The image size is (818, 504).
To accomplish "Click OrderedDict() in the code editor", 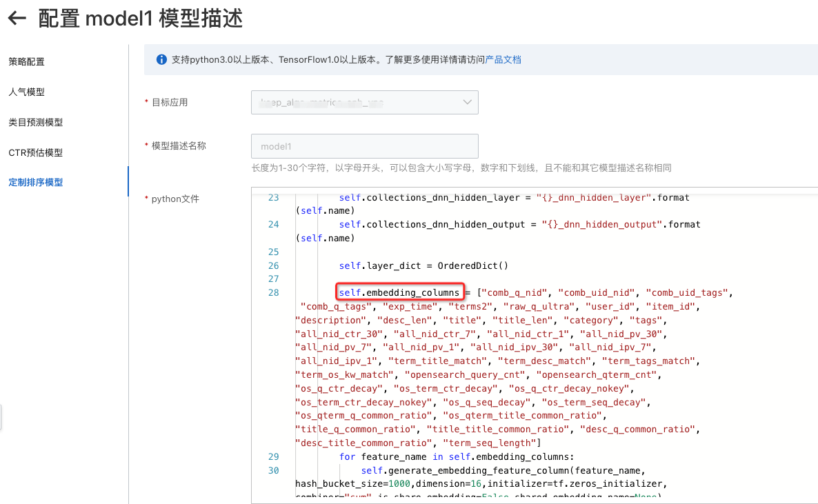I will point(472,265).
